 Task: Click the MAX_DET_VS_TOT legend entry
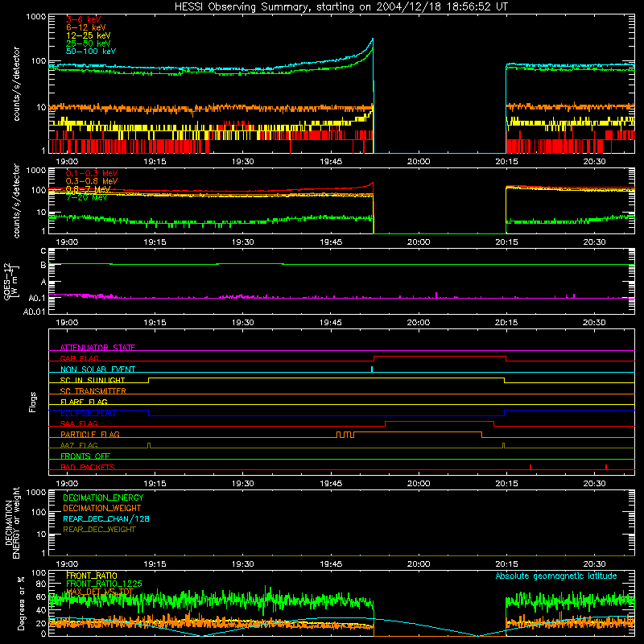point(100,592)
